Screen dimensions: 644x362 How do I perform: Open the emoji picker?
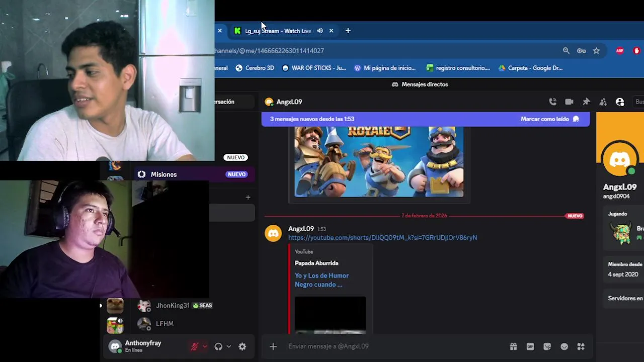[x=564, y=346]
